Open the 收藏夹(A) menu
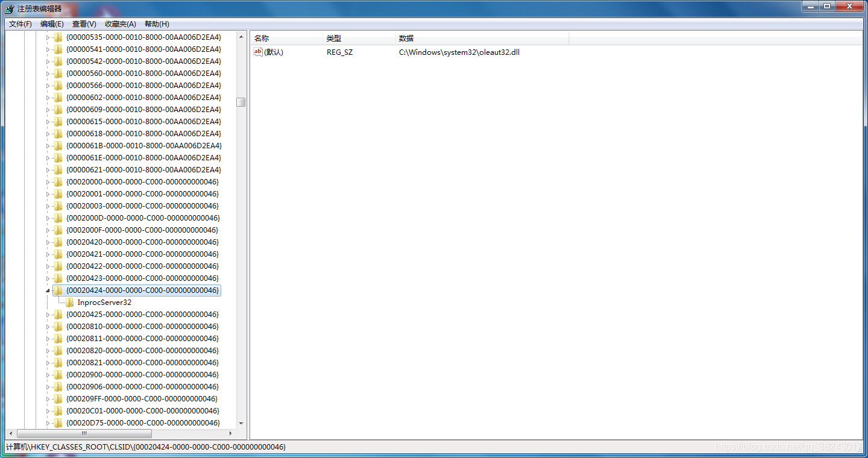Image resolution: width=868 pixels, height=458 pixels. pos(121,24)
